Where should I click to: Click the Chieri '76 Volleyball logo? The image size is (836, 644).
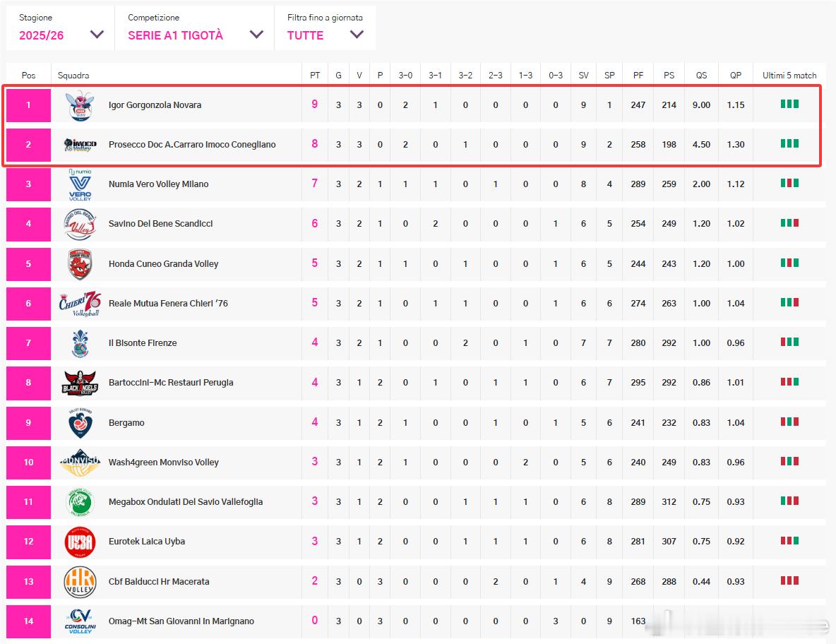[80, 304]
